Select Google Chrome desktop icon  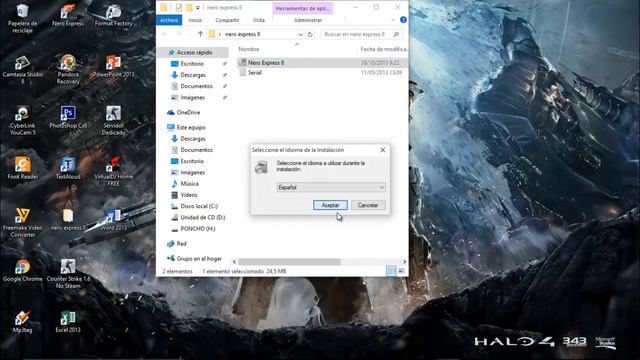click(22, 271)
